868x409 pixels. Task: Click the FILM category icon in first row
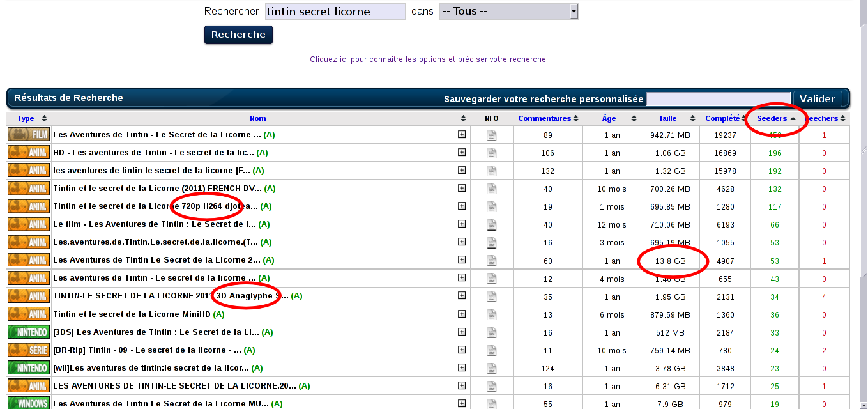(x=29, y=135)
